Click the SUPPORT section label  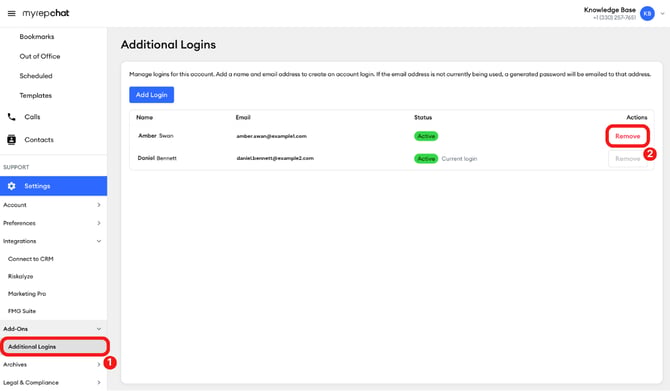pos(16,167)
